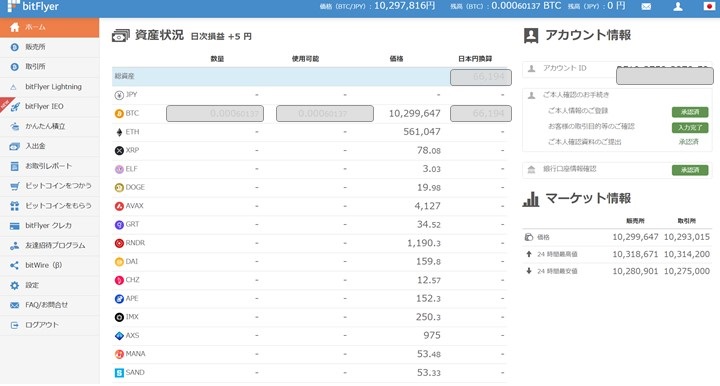The image size is (720, 386).
Task: Click the bitWire (β) share icon
Action: tap(15, 265)
